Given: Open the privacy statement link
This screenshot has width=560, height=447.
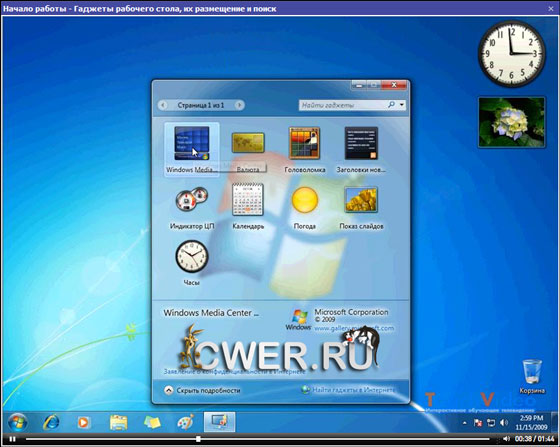Looking at the screenshot, I should tap(234, 371).
